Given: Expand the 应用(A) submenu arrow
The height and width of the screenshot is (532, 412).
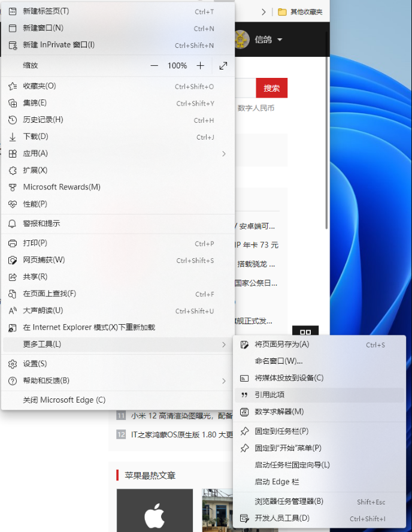Looking at the screenshot, I should click(x=224, y=154).
